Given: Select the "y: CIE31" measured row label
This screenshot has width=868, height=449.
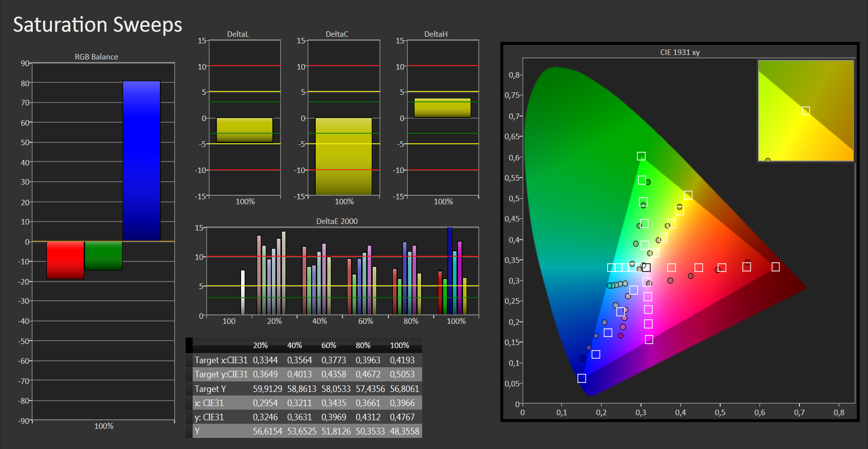Looking at the screenshot, I should 209,417.
